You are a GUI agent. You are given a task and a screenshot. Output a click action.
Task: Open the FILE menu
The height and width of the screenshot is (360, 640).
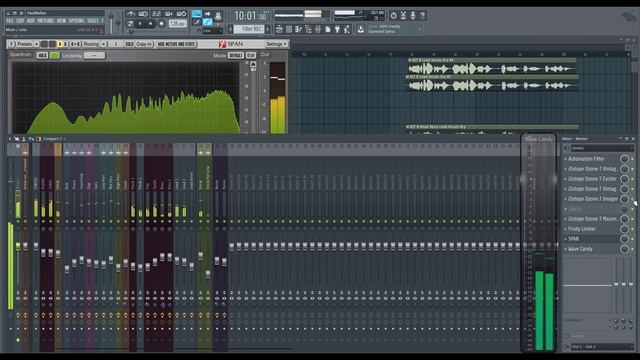[x=10, y=21]
